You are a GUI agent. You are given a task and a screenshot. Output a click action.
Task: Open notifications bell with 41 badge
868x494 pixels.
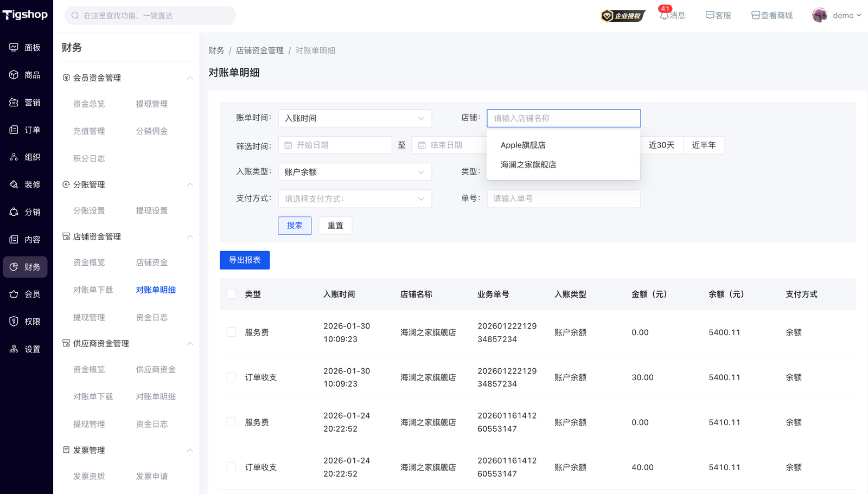click(665, 15)
